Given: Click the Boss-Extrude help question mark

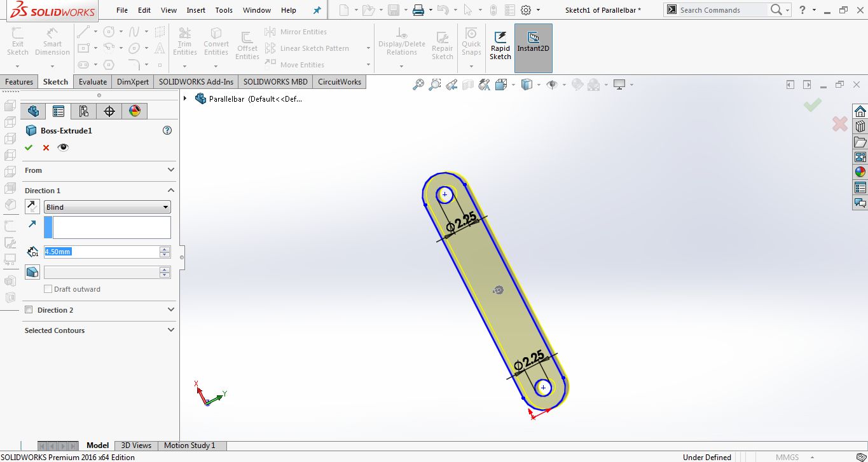Looking at the screenshot, I should click(167, 130).
